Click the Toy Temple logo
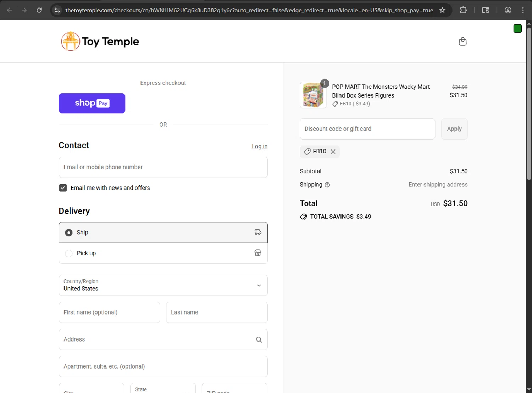532x393 pixels. (100, 41)
